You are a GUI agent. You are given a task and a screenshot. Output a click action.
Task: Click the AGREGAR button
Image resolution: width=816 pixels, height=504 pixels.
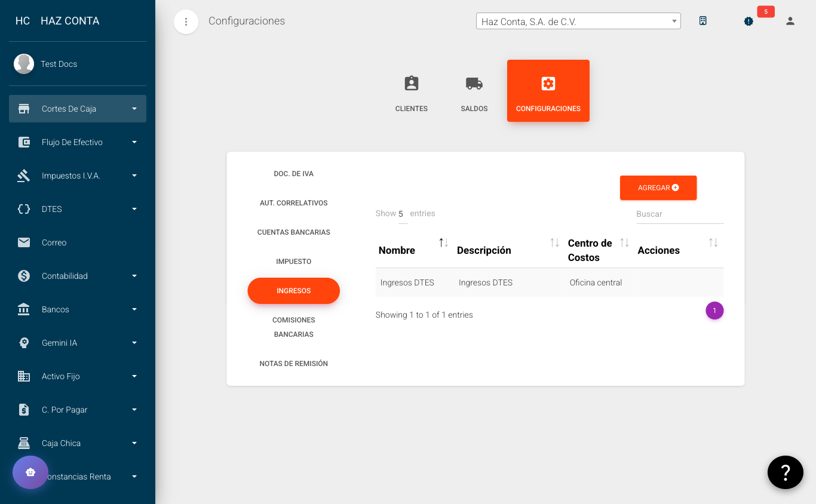point(658,188)
